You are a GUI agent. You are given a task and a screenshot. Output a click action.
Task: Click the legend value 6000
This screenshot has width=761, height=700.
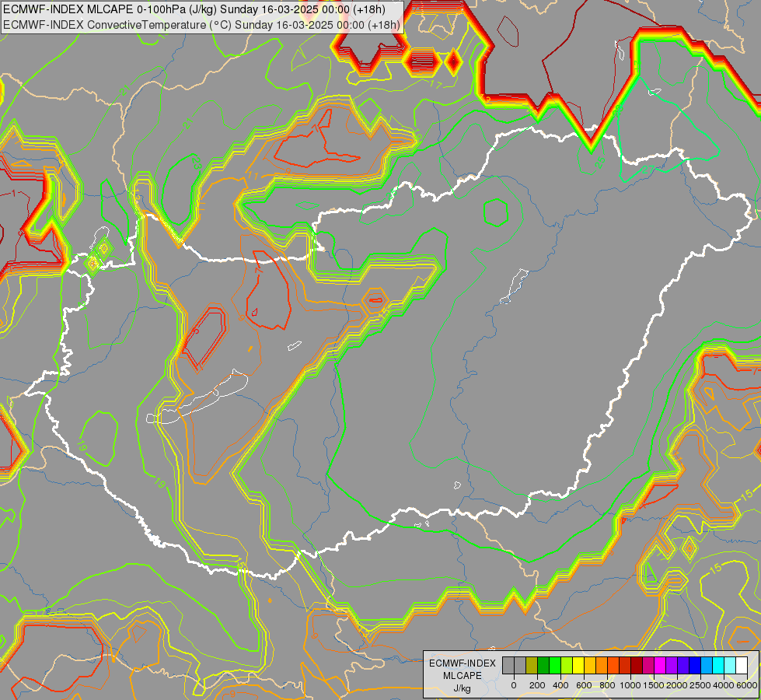click(747, 685)
